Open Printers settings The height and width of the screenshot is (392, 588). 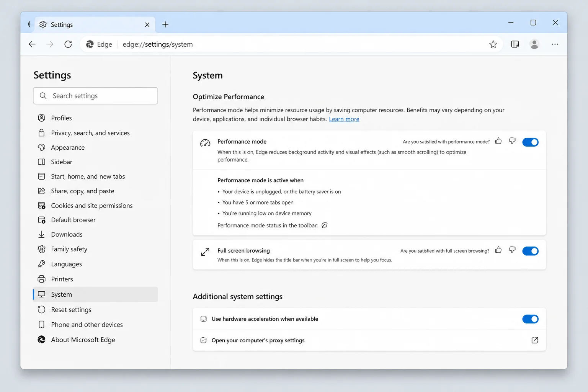tap(95, 279)
